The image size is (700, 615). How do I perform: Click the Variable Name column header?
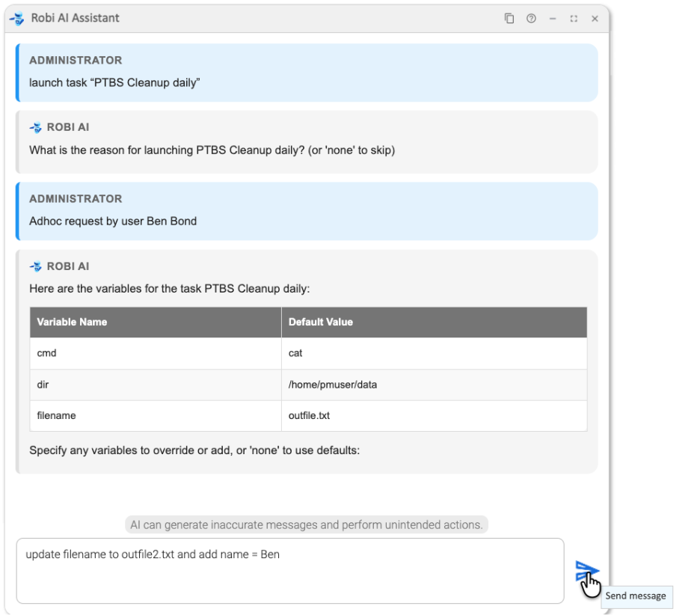click(x=72, y=322)
